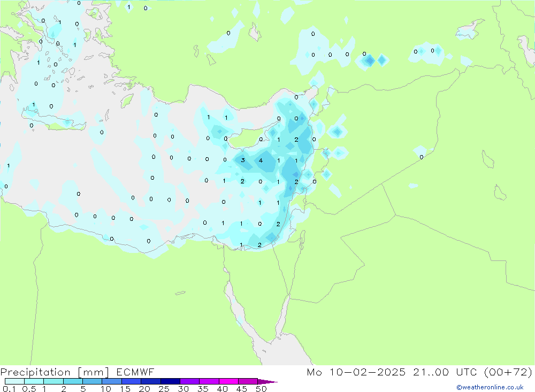This screenshot has width=535, height=392.
Task: Select the 2–5 mm legend color swatch
Action: pos(73,381)
